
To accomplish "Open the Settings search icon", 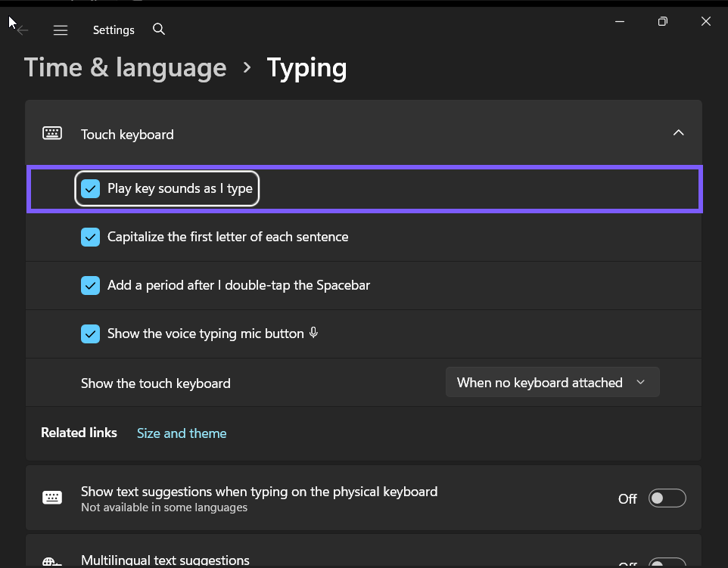I will [x=159, y=29].
